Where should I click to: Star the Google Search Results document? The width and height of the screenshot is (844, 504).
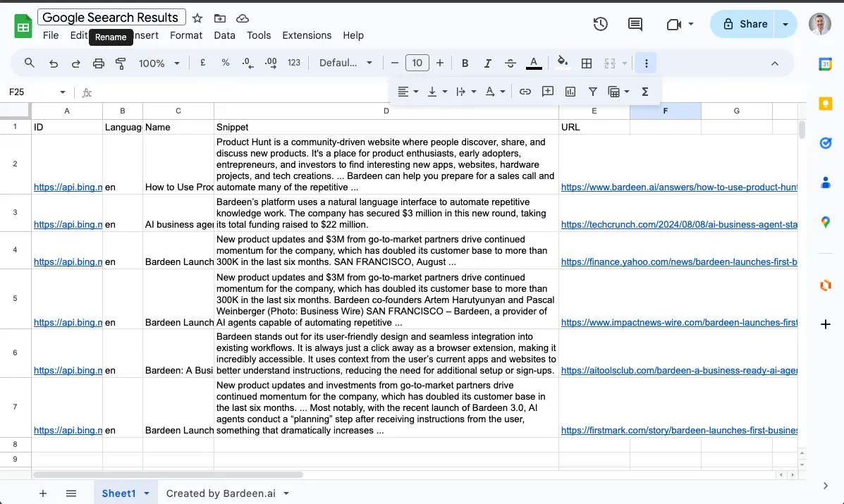click(197, 18)
